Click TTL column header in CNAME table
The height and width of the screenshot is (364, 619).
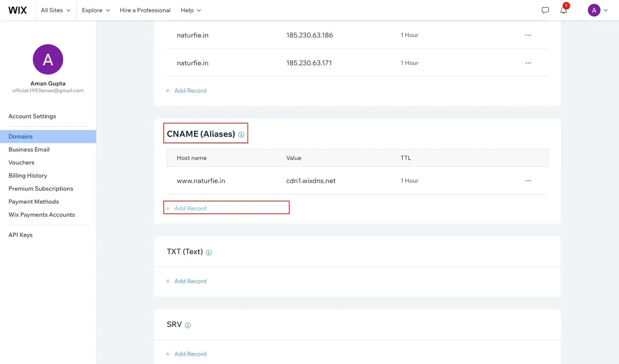(x=406, y=158)
